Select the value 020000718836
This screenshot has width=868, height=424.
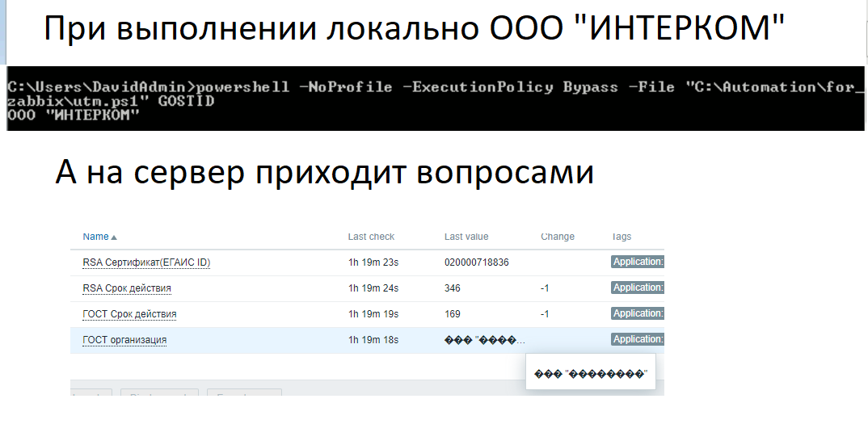[477, 262]
